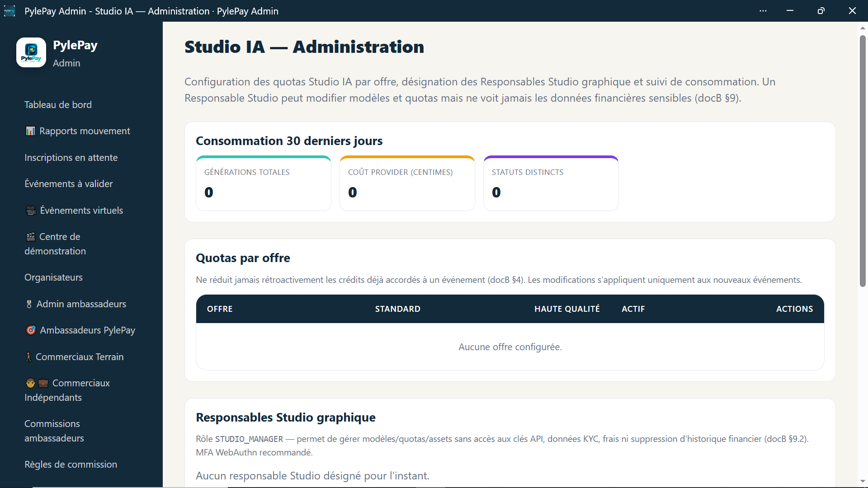Click the app icon in the title bar
Screen dimensions: 868x488
[9, 11]
